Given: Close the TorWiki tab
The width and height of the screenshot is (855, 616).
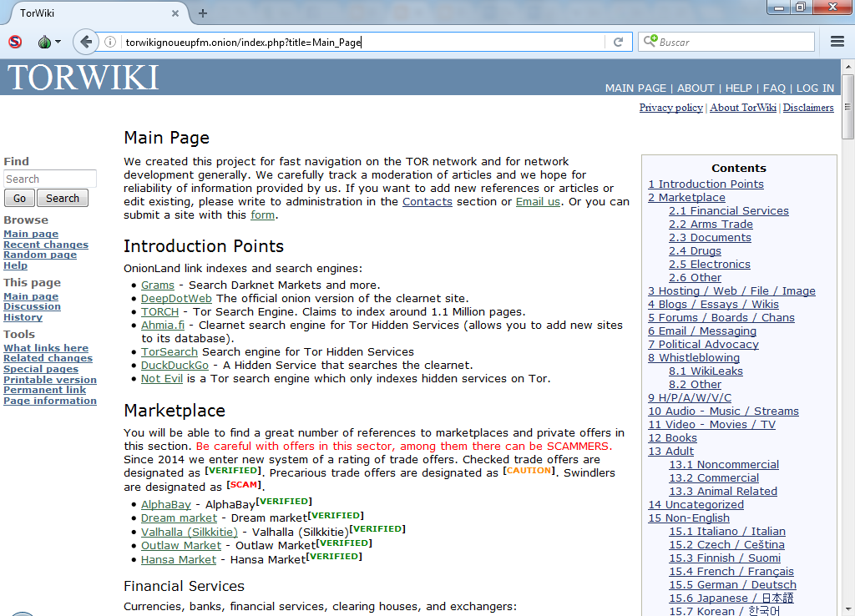Looking at the screenshot, I should pyautogui.click(x=175, y=13).
